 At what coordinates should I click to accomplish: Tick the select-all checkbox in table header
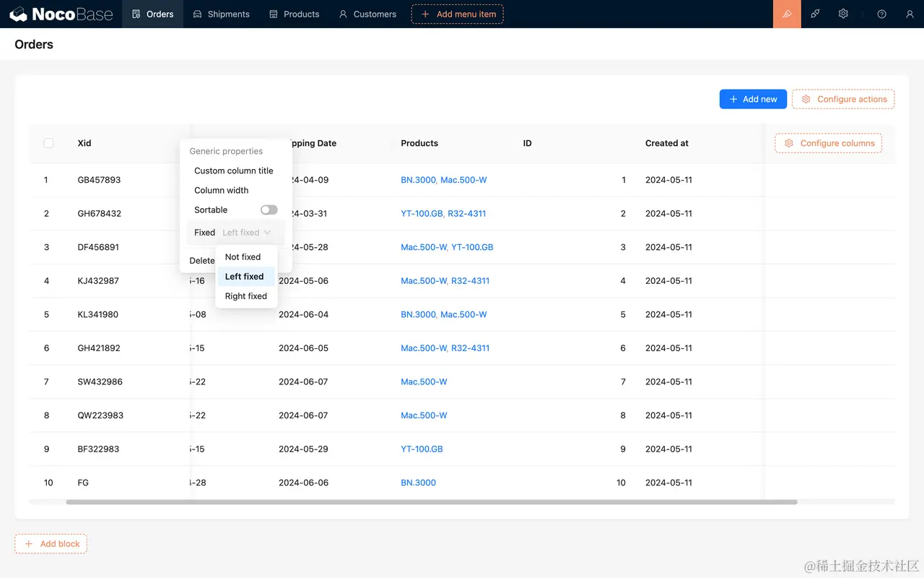pos(48,143)
